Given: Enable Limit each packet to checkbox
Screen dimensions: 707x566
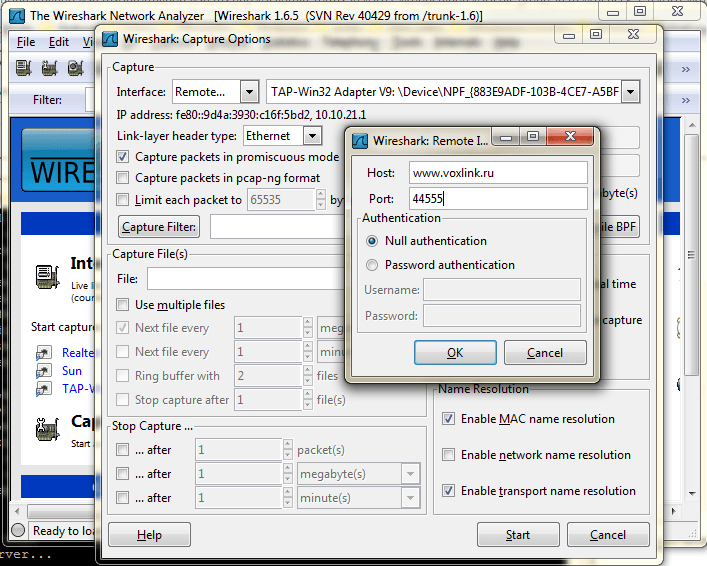Looking at the screenshot, I should 122,199.
